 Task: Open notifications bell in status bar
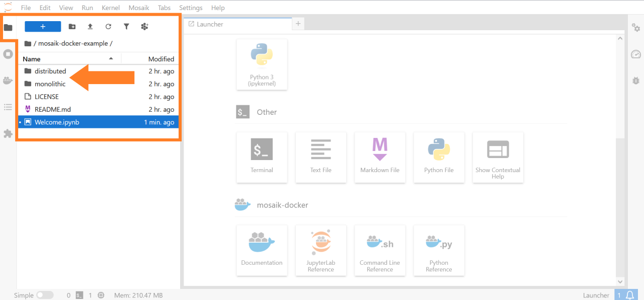point(629,295)
